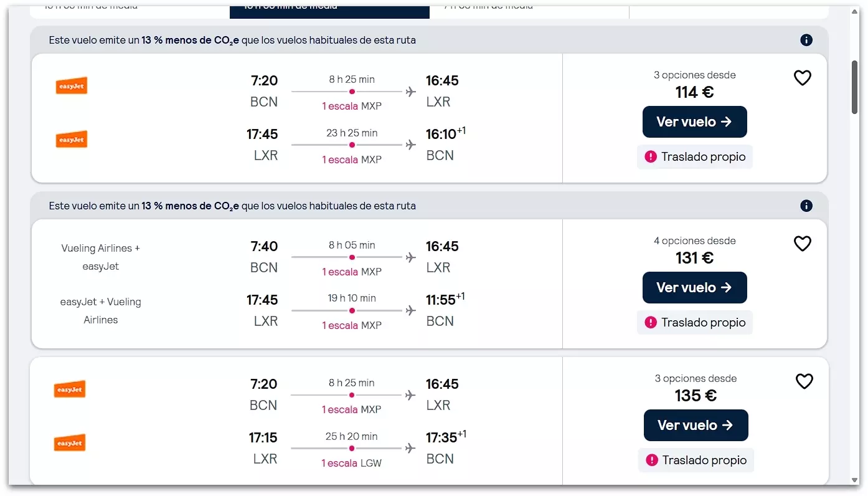The image size is (868, 496).
Task: Open CO2 info icon on 114 € flight
Action: tap(806, 41)
